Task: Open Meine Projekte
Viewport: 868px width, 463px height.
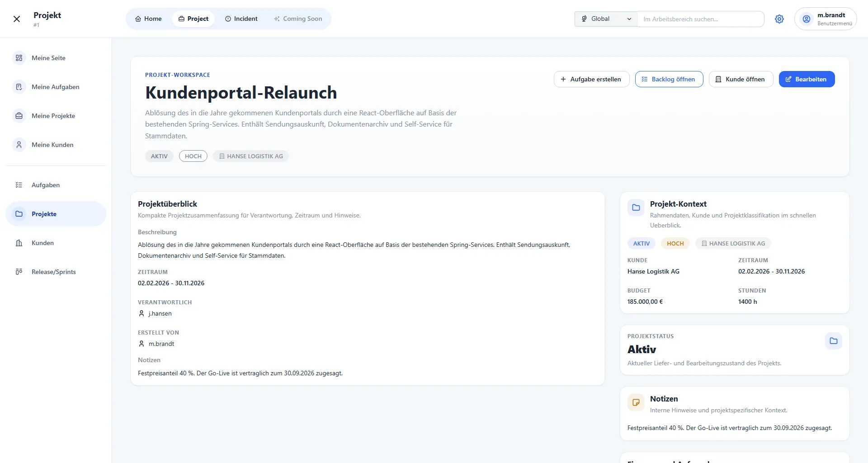Action: point(56,116)
